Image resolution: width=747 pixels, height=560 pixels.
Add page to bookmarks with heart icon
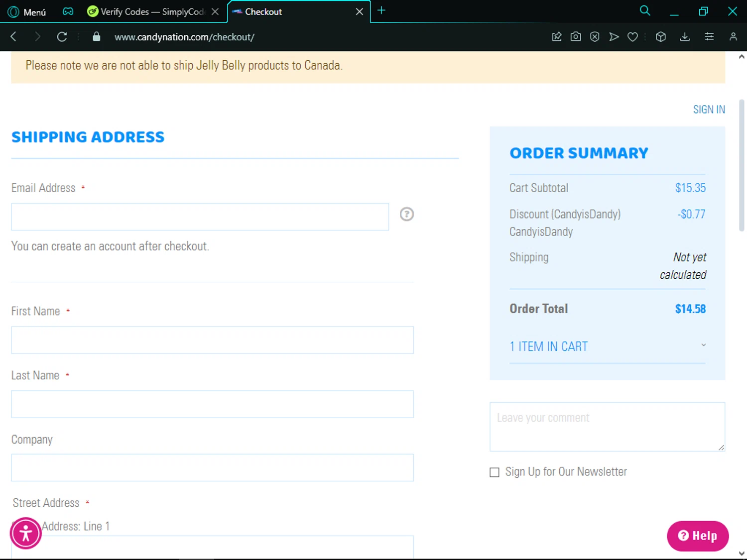(633, 36)
